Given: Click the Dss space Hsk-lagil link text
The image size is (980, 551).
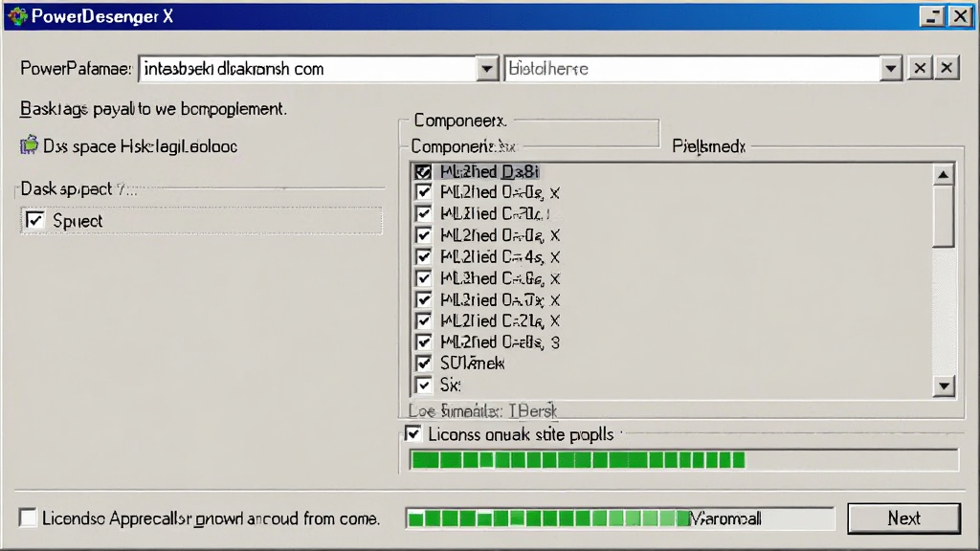Looking at the screenshot, I should click(x=140, y=146).
